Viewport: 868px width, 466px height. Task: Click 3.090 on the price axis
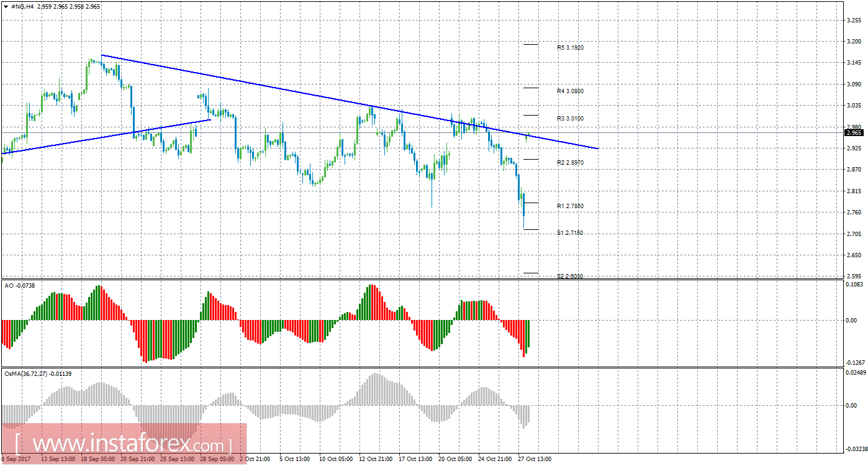(854, 84)
